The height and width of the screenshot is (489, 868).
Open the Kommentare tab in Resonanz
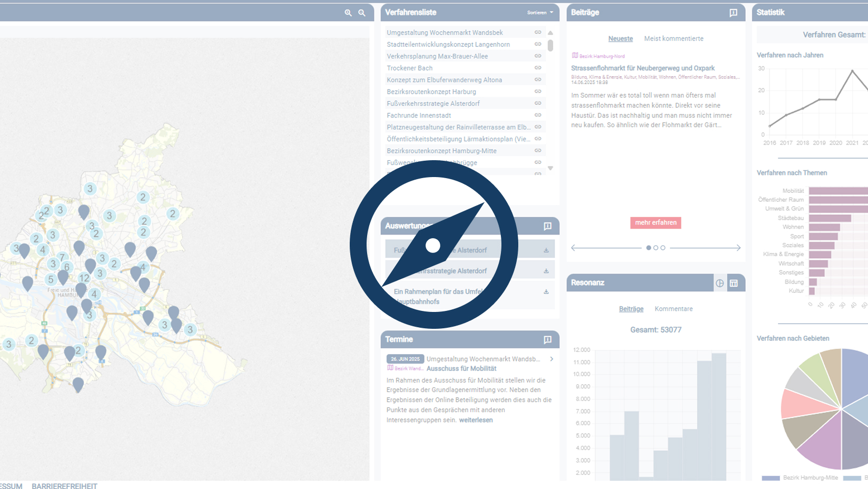click(674, 309)
